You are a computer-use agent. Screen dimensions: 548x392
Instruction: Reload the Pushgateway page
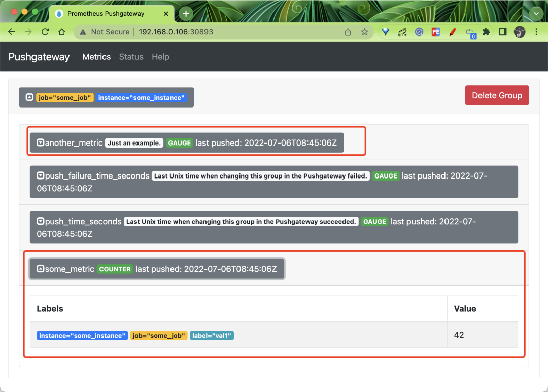click(45, 32)
